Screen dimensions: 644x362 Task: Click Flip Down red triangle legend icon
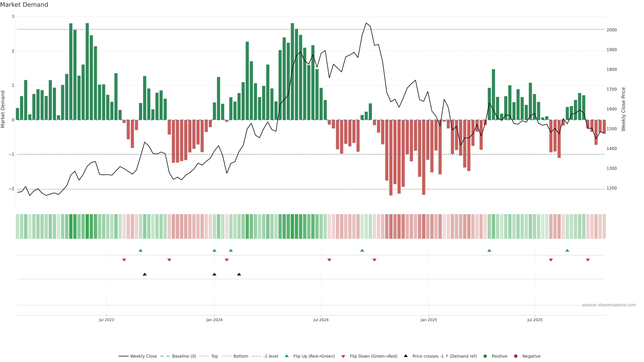click(x=343, y=356)
